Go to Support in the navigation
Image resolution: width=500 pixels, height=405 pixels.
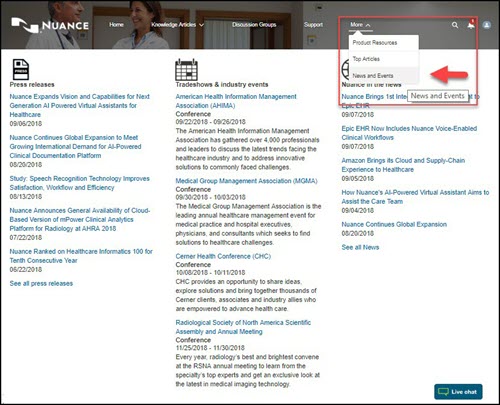pyautogui.click(x=313, y=25)
